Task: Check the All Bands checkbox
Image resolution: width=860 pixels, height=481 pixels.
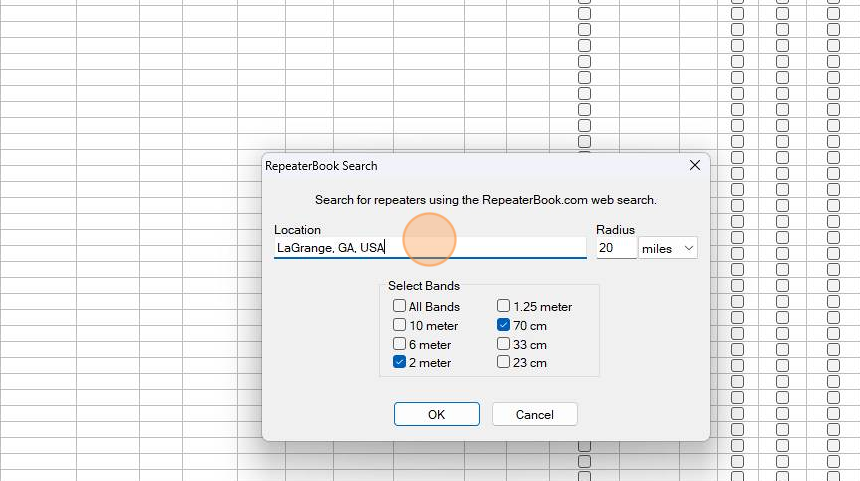Action: point(399,305)
